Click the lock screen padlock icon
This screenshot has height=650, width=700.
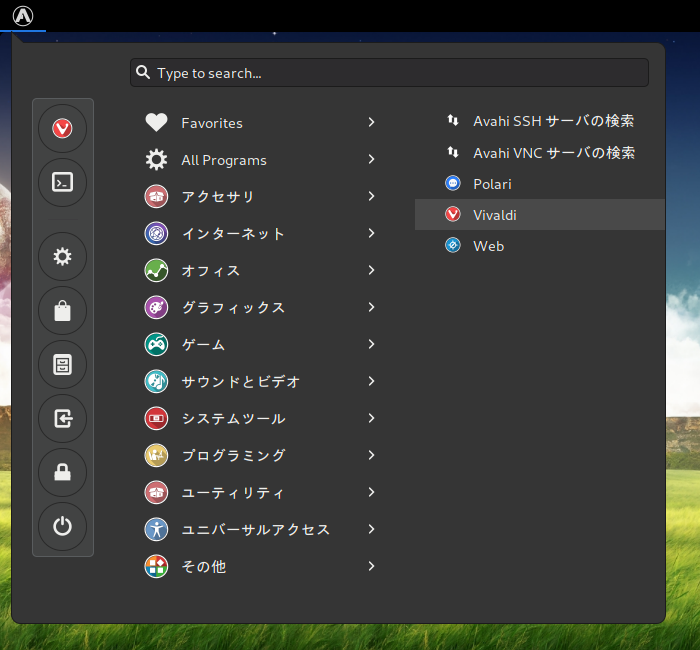pos(62,472)
